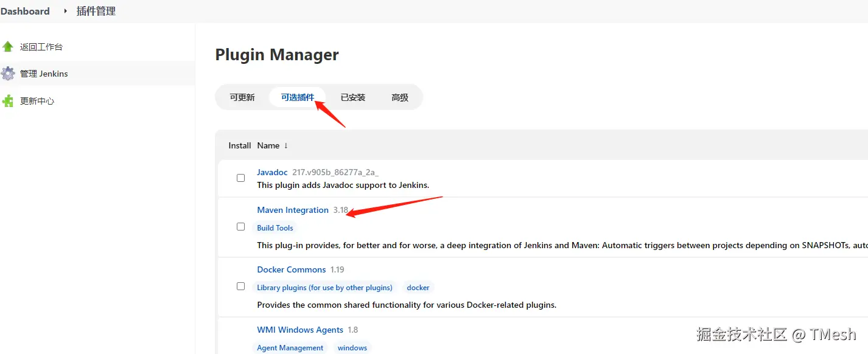Open 管理 Jenkins in the sidebar

click(44, 74)
